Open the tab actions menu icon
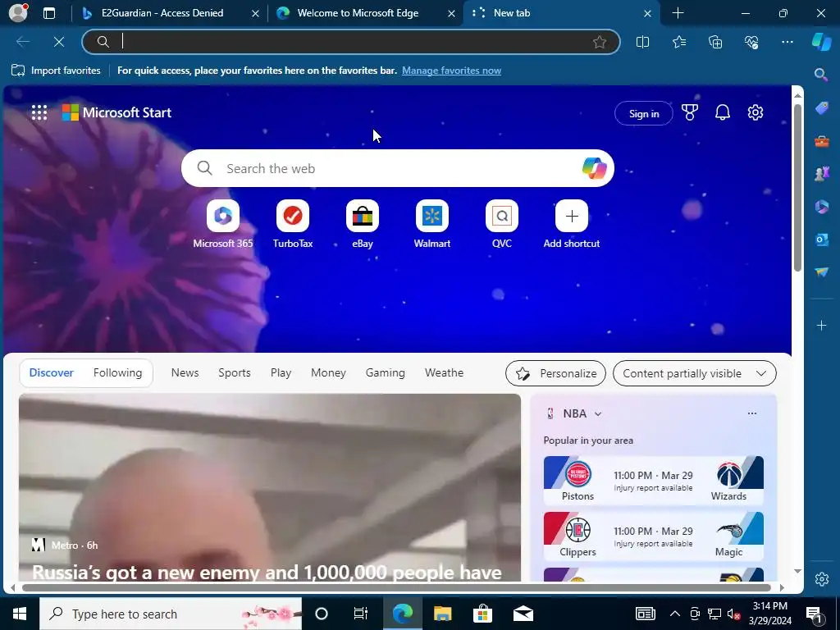 tap(48, 13)
